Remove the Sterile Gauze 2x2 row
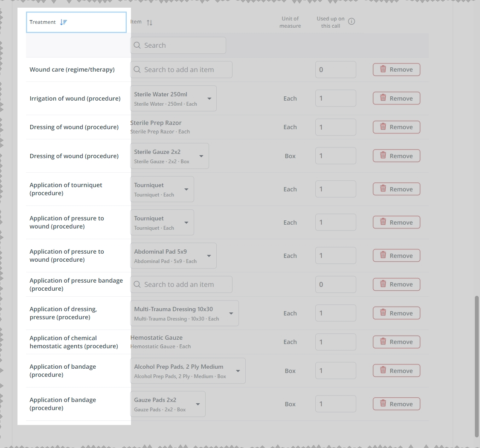 (x=396, y=156)
